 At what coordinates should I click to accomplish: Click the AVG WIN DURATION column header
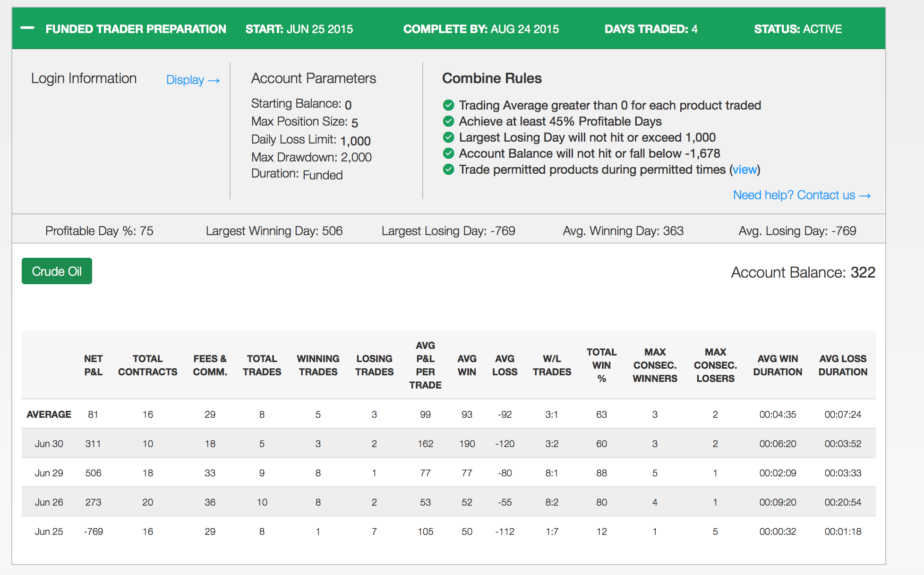point(778,365)
